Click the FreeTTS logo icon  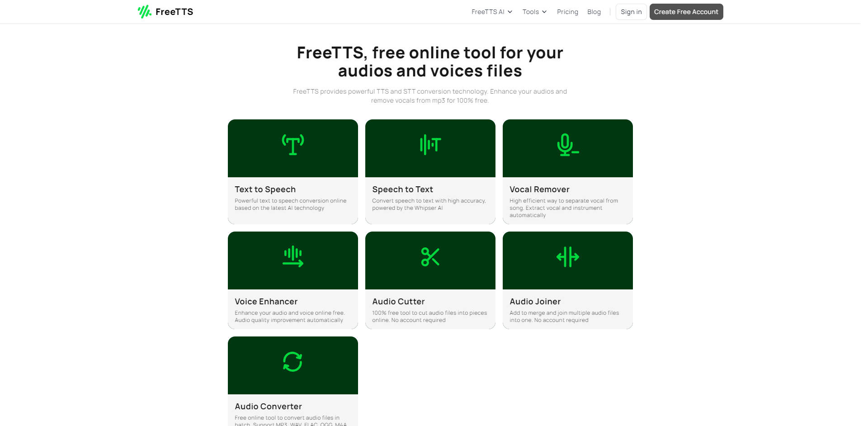pyautogui.click(x=144, y=11)
